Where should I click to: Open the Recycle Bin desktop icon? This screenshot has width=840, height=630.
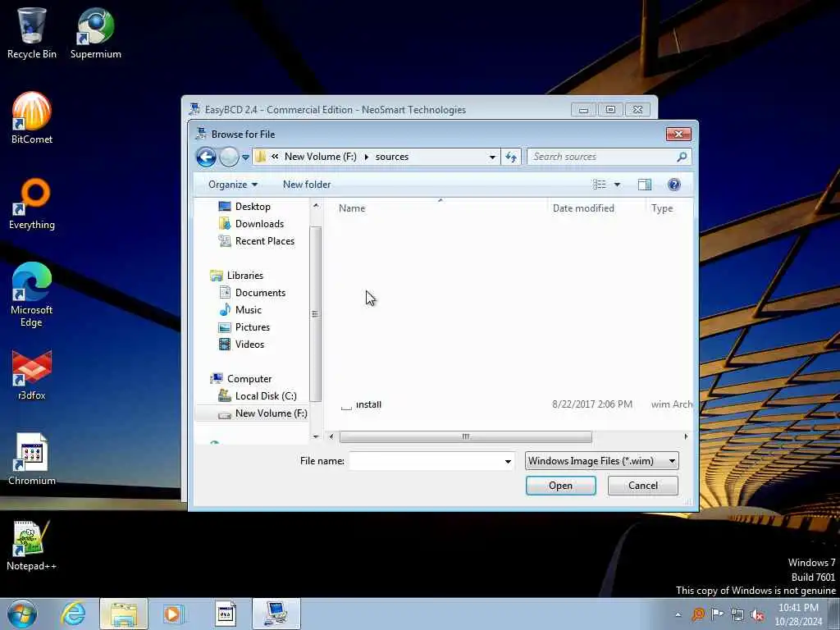click(32, 33)
